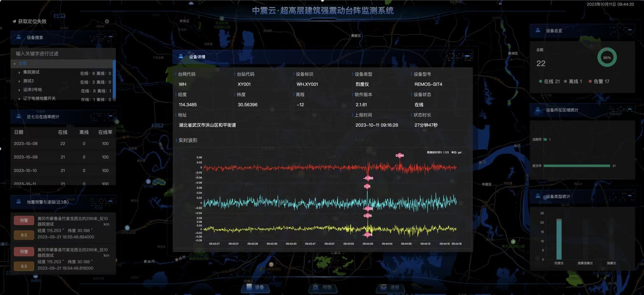This screenshot has width=644, height=295.
Task: Expand the 远洋3号地 tree node
Action: click(x=19, y=90)
